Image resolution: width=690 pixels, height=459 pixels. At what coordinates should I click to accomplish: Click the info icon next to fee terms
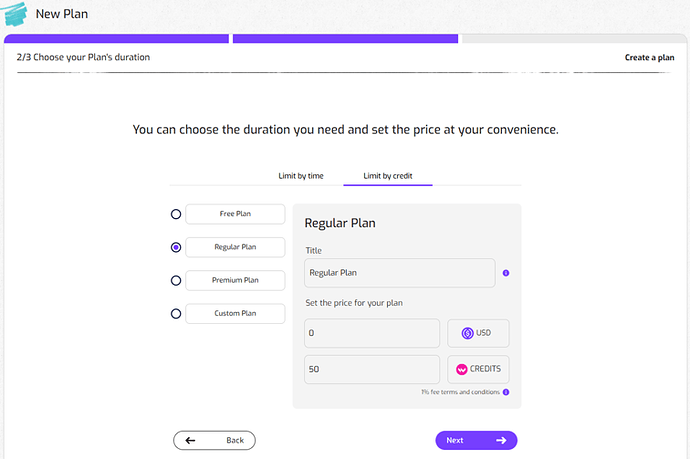(506, 392)
